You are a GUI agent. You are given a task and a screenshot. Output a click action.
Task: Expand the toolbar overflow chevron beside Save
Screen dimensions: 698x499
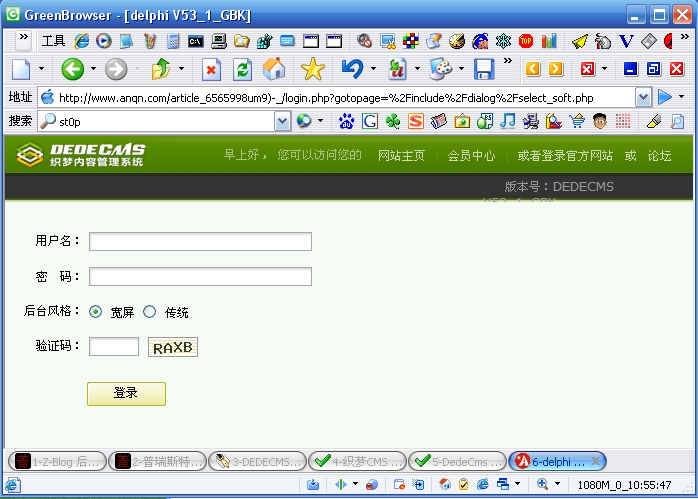[x=507, y=61]
